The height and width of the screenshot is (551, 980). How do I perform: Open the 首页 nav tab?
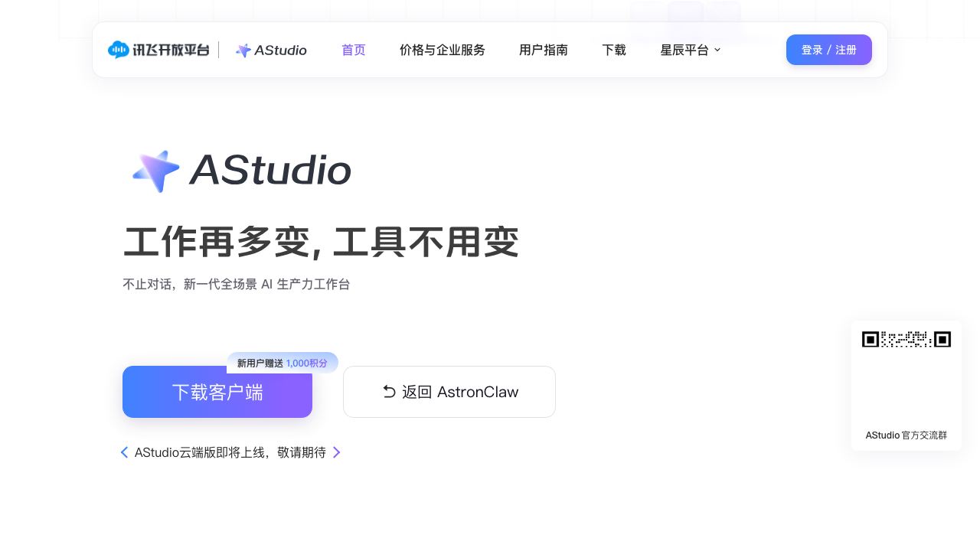354,51
